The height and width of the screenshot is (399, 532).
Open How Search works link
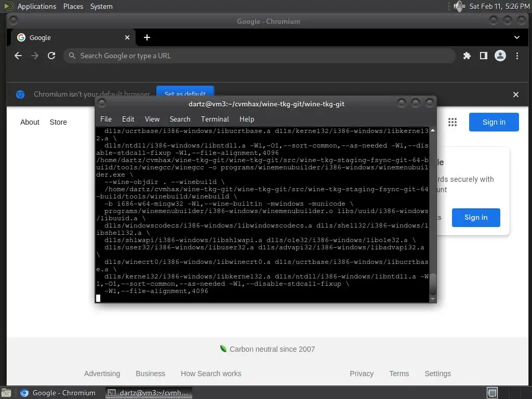(x=211, y=374)
